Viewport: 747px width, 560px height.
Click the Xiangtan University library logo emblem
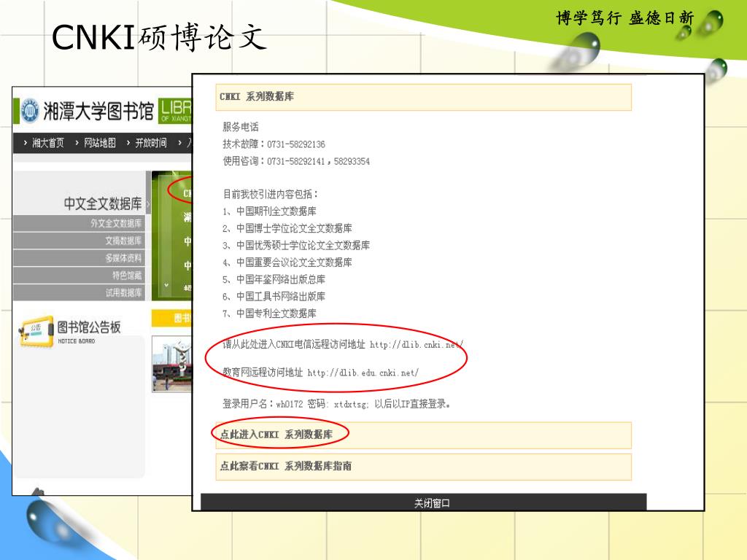29,111
